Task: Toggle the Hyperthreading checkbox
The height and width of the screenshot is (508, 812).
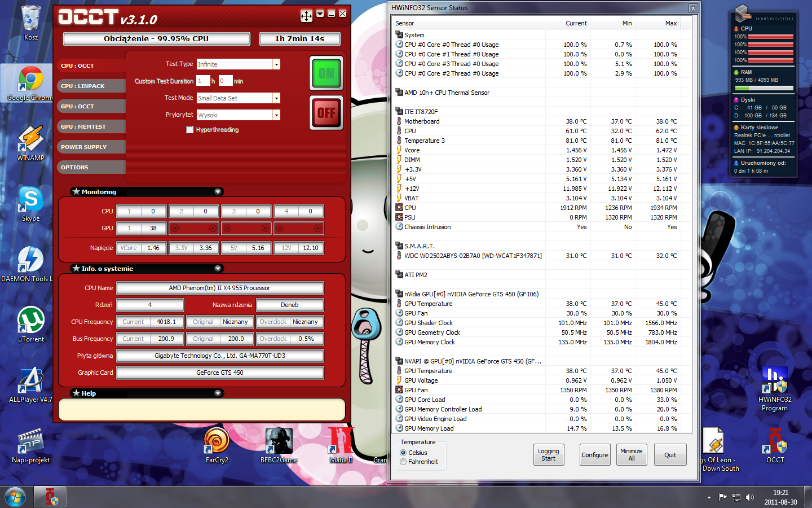Action: click(x=189, y=130)
